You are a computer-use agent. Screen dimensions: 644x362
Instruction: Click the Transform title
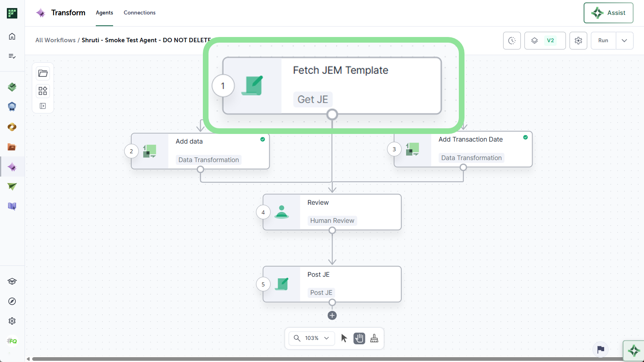(x=68, y=13)
